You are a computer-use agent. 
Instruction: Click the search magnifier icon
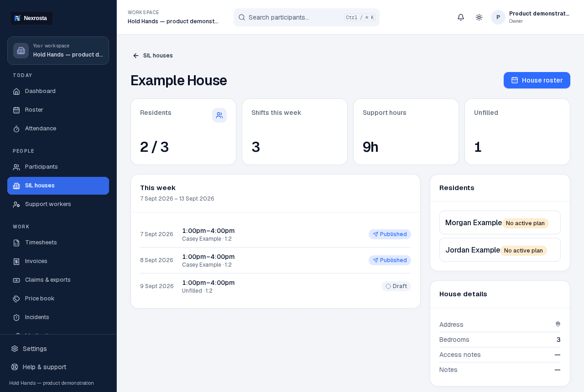tap(242, 17)
